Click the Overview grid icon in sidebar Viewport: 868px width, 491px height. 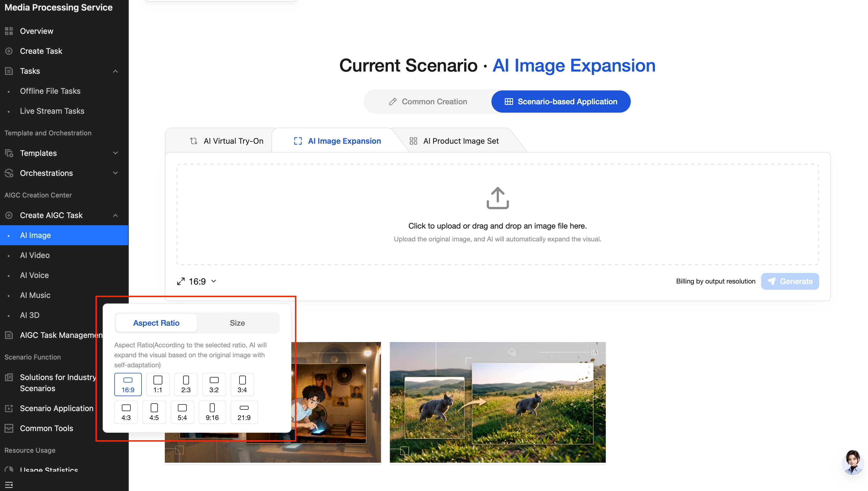point(9,31)
